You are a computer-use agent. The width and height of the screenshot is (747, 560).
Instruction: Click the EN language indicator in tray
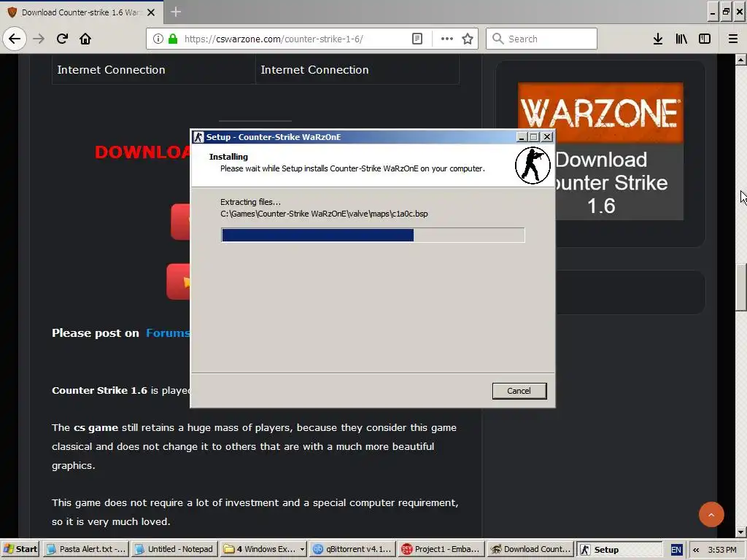[676, 550]
